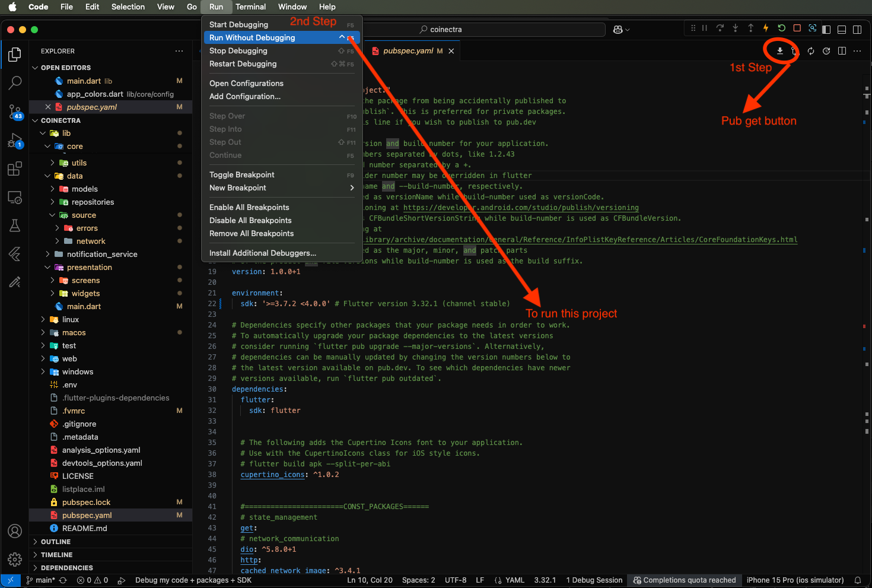The height and width of the screenshot is (588, 872).
Task: Trigger Hot Reload lightning icon
Action: pyautogui.click(x=766, y=28)
